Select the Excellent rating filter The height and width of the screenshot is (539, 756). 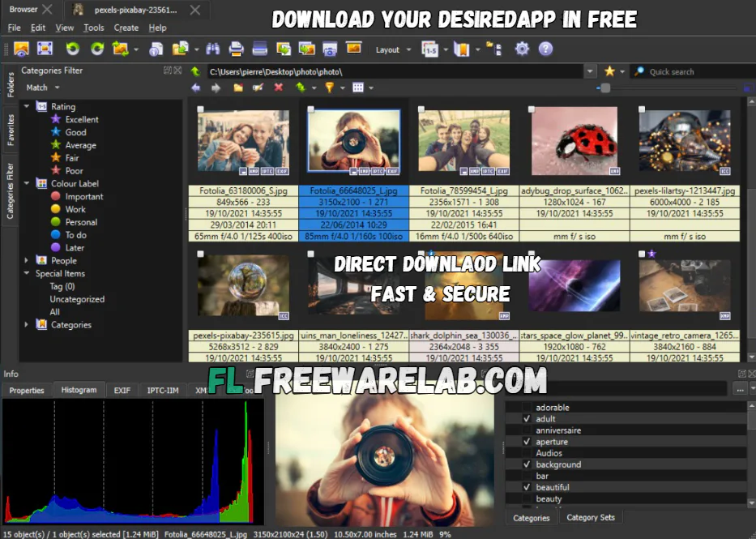pos(82,119)
